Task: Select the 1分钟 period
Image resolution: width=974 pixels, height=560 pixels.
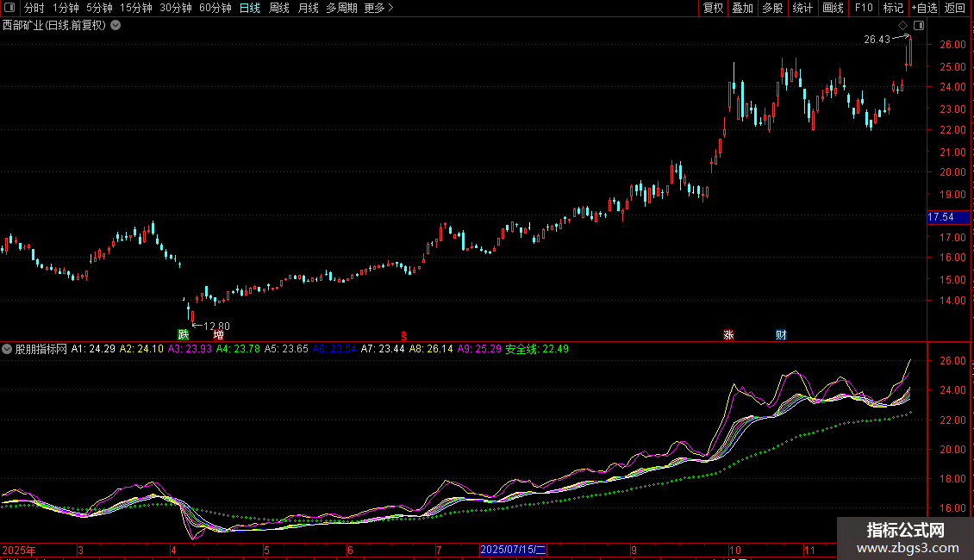Action: click(x=66, y=8)
